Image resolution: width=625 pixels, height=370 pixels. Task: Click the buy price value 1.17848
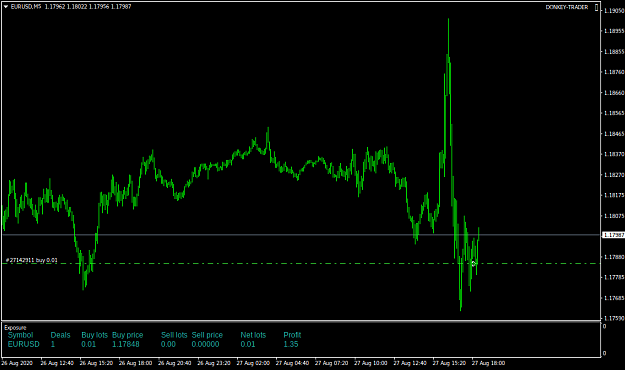[126, 344]
